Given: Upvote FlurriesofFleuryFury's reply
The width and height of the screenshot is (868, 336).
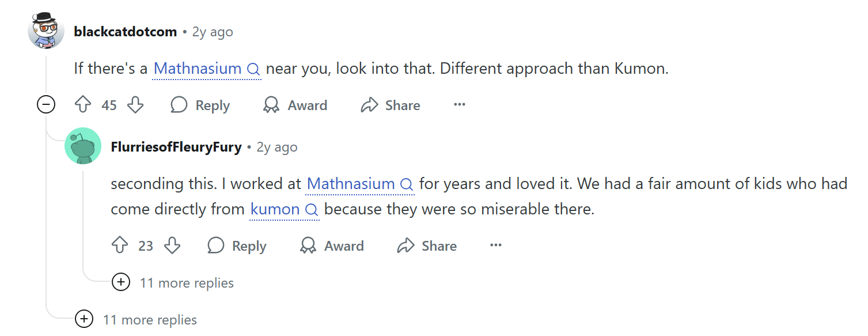Looking at the screenshot, I should click(x=120, y=246).
